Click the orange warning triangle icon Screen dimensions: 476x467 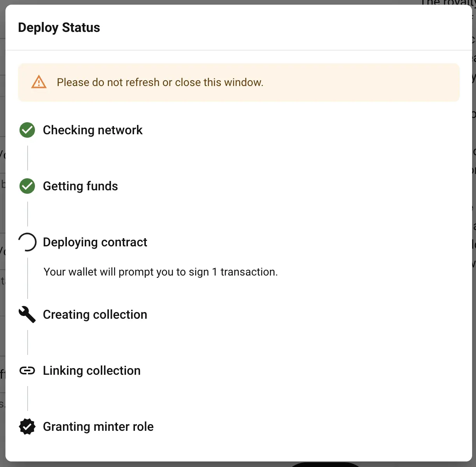[39, 82]
